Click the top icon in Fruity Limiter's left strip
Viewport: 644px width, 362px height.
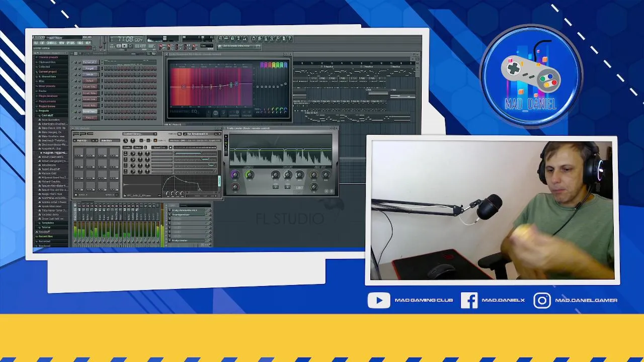coord(226,136)
